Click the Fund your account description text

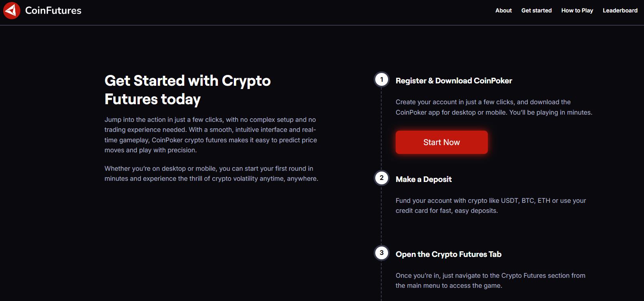coord(491,206)
